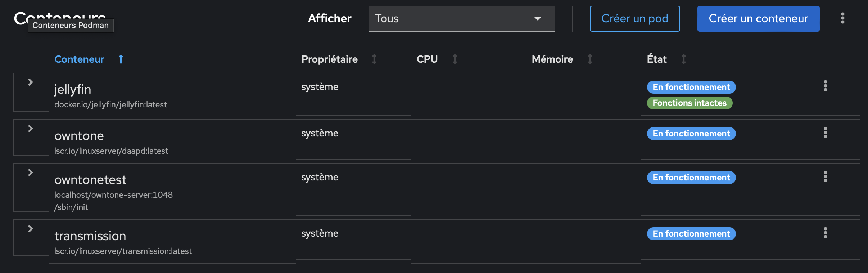Click jellyfin's Fonctions intactes badge

(x=690, y=103)
